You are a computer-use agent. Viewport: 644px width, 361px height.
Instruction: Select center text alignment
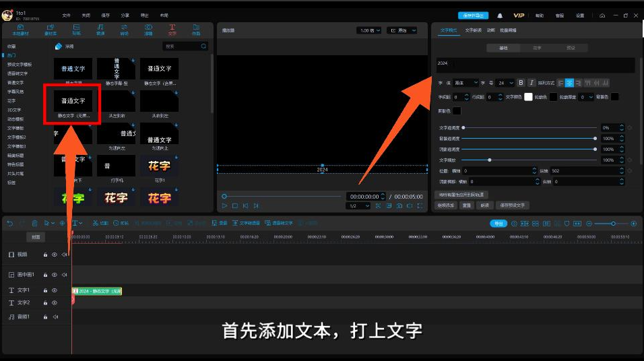pos(569,83)
